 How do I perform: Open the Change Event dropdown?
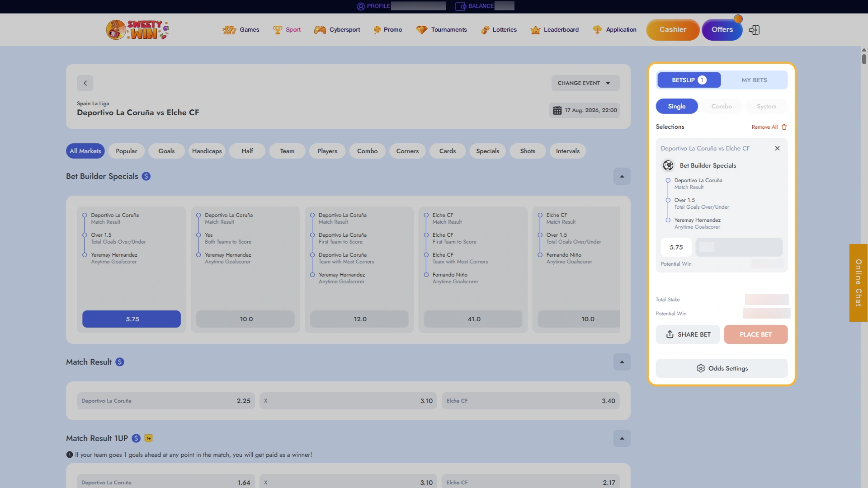coord(585,83)
